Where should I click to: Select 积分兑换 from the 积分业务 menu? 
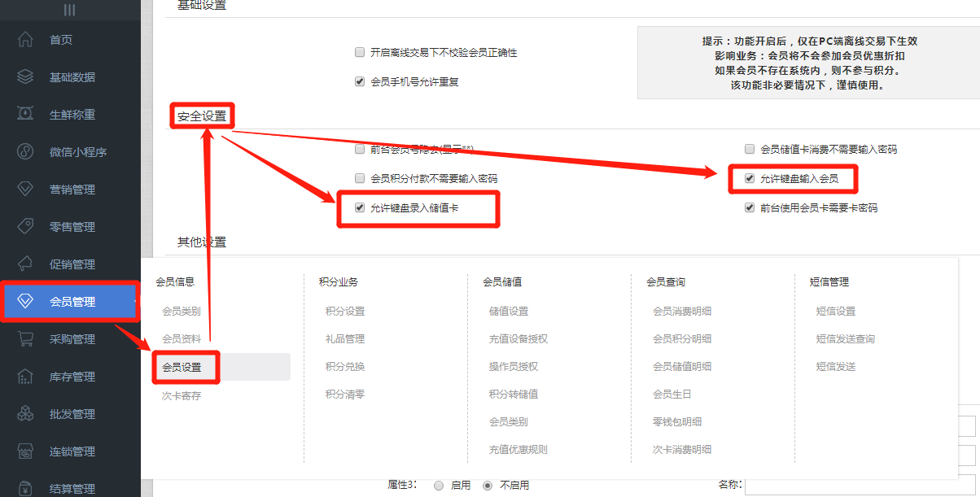point(345,365)
